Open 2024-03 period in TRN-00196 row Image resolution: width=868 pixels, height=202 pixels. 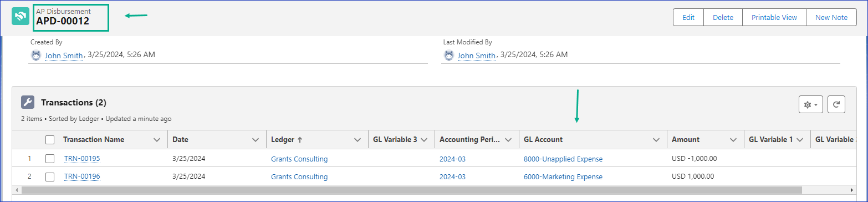click(452, 177)
